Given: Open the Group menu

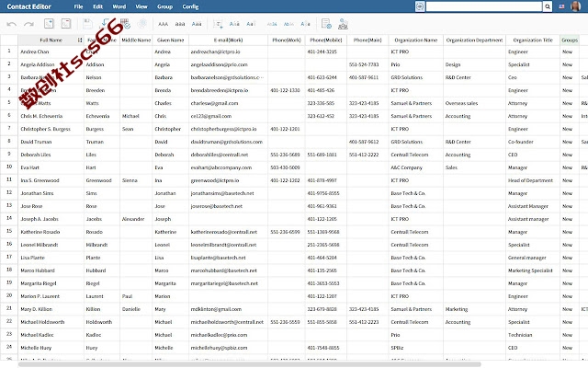Looking at the screenshot, I should pyautogui.click(x=165, y=6).
